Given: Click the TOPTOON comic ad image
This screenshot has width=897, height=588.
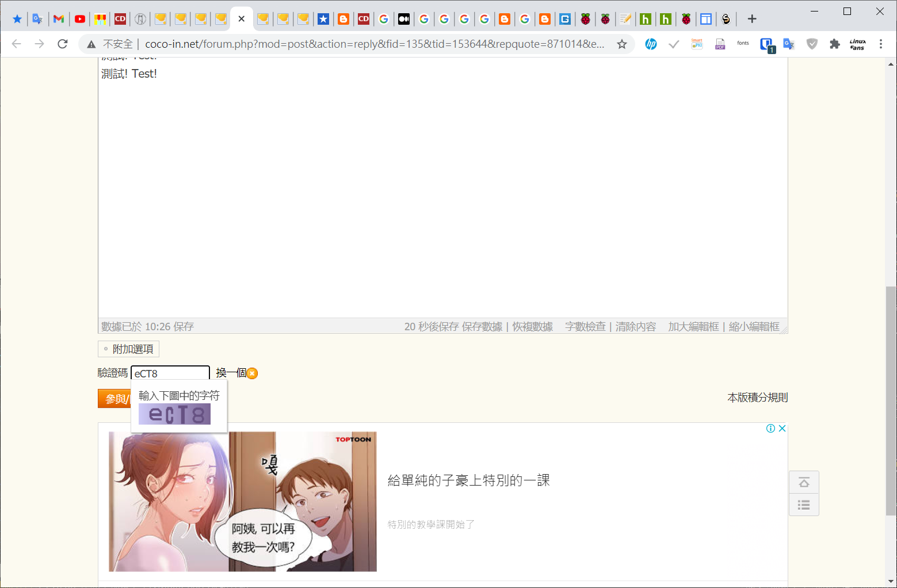Looking at the screenshot, I should pyautogui.click(x=243, y=502).
